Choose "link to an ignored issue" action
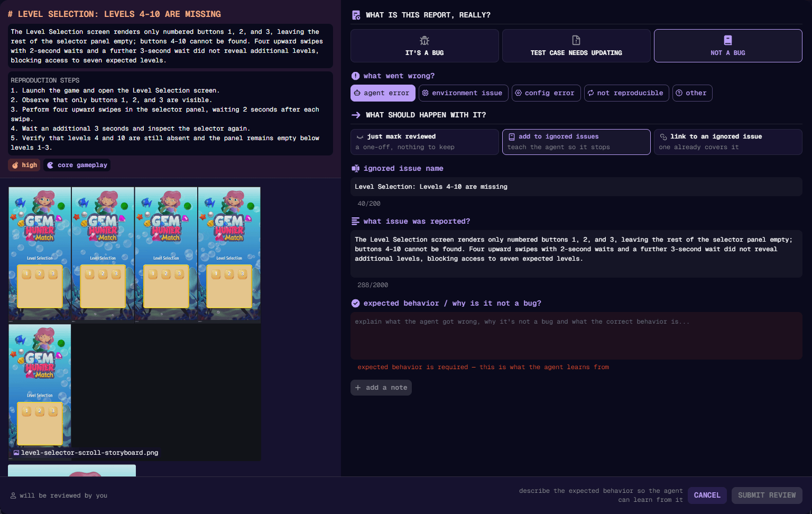The width and height of the screenshot is (812, 514). point(728,142)
